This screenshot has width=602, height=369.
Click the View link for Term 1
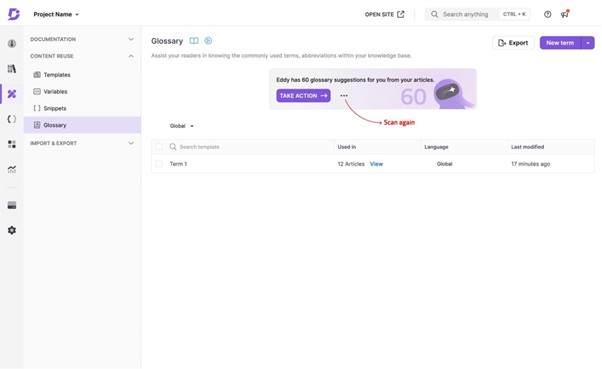tap(376, 164)
